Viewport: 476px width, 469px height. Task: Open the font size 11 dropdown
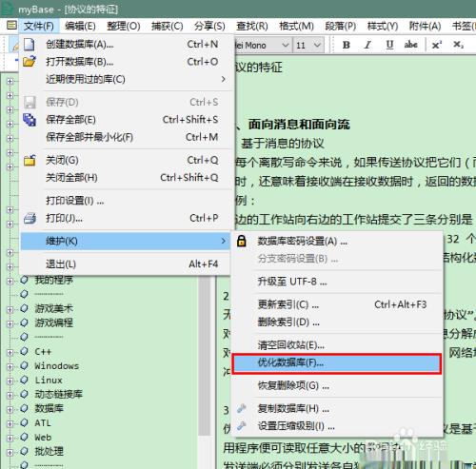[x=317, y=45]
